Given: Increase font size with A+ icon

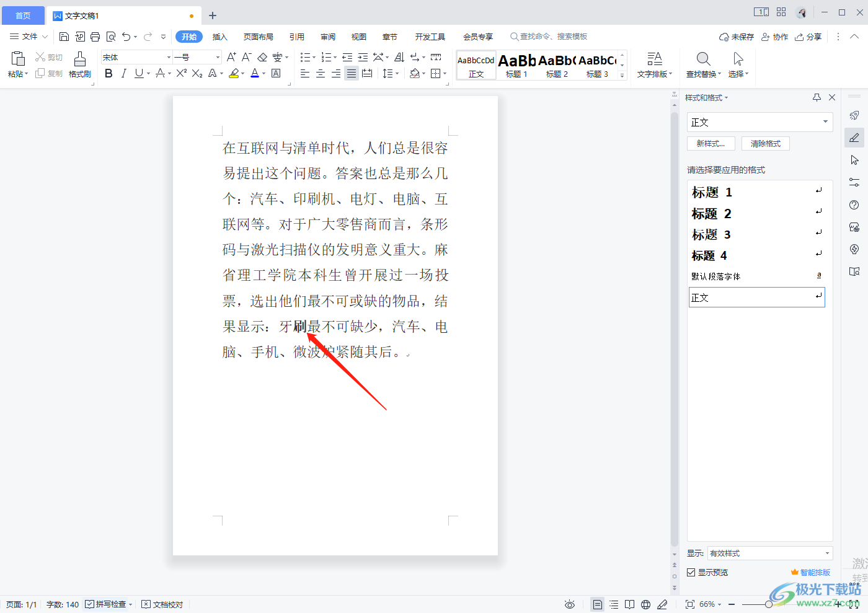Looking at the screenshot, I should [231, 57].
